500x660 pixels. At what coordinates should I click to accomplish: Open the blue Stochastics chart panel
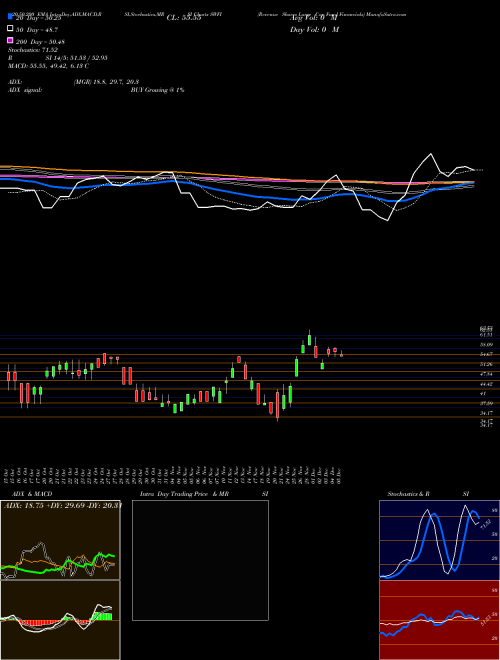click(439, 540)
